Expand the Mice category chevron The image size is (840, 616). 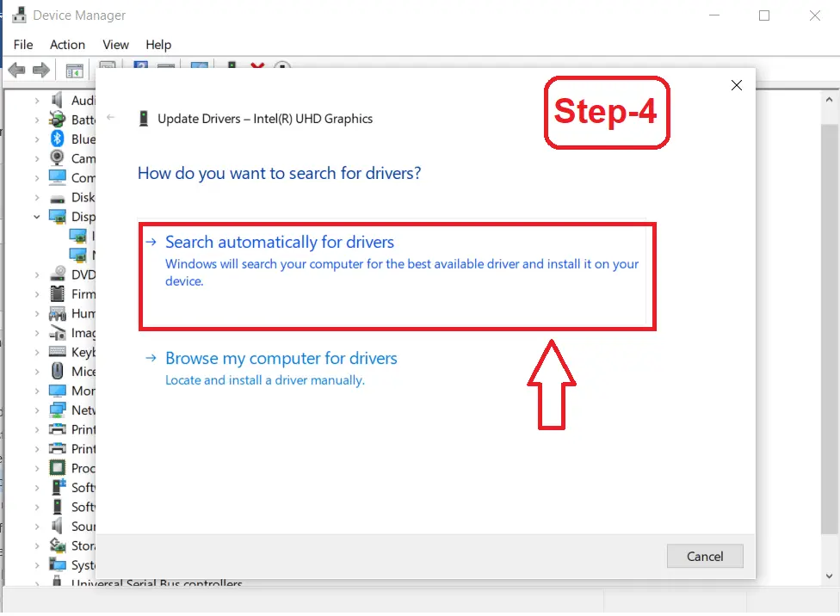click(36, 372)
